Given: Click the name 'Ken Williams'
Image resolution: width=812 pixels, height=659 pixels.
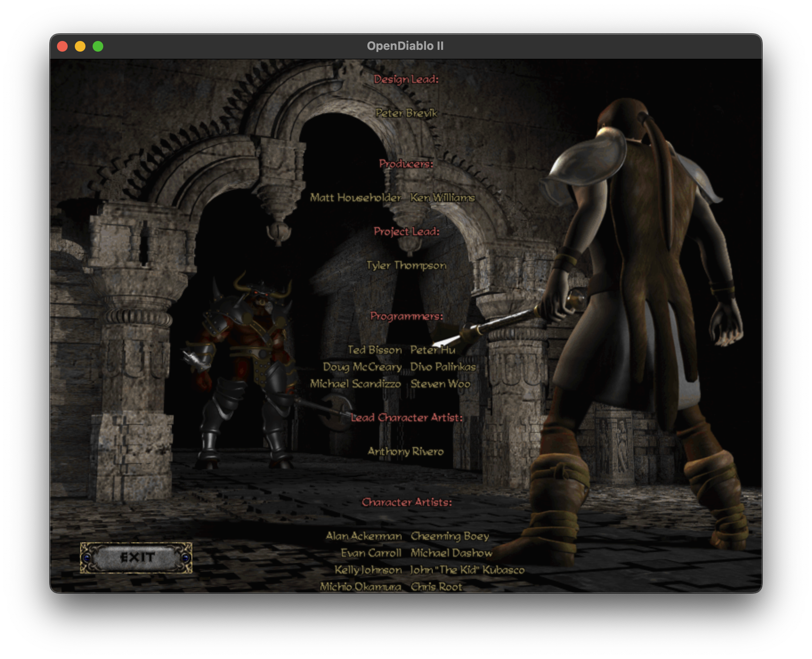Looking at the screenshot, I should point(443,198).
